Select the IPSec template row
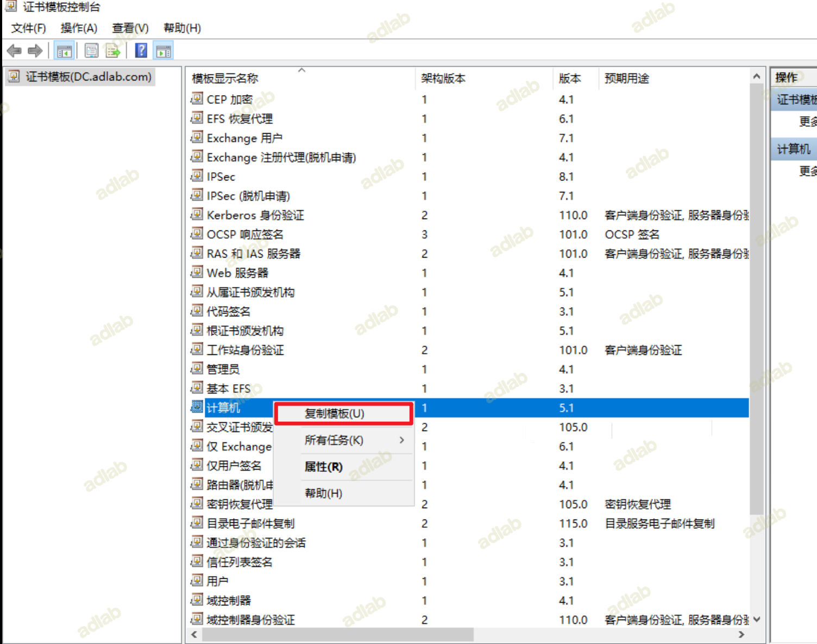 469,177
